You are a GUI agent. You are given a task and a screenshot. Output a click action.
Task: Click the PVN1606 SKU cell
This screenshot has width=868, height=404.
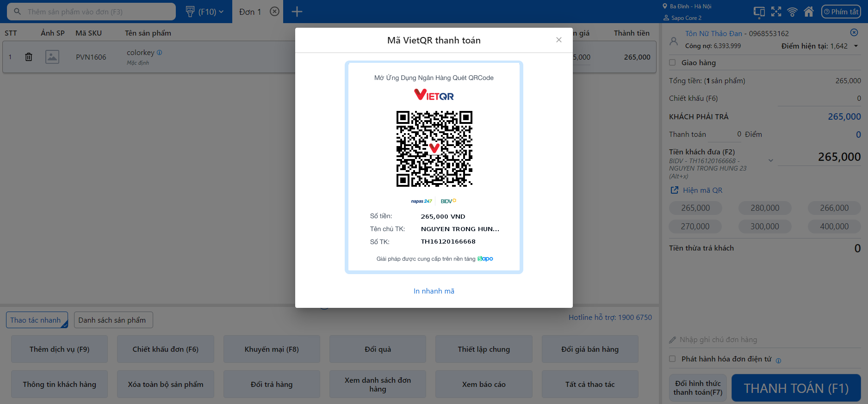91,57
